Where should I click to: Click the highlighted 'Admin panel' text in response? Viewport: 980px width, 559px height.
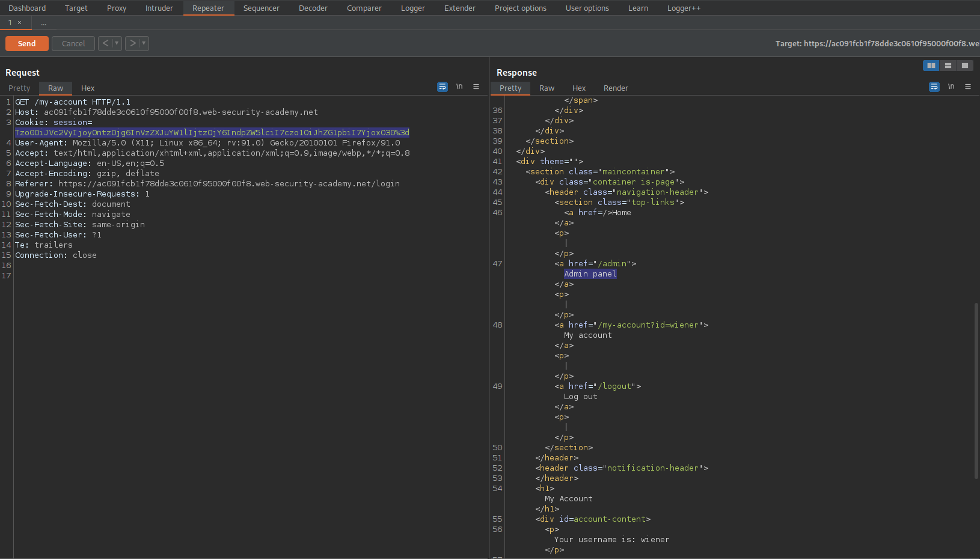590,273
